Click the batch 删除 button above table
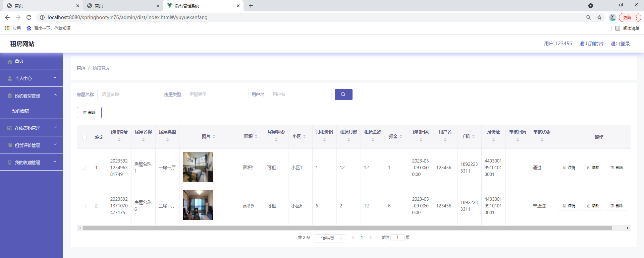The height and width of the screenshot is (258, 644). click(89, 113)
